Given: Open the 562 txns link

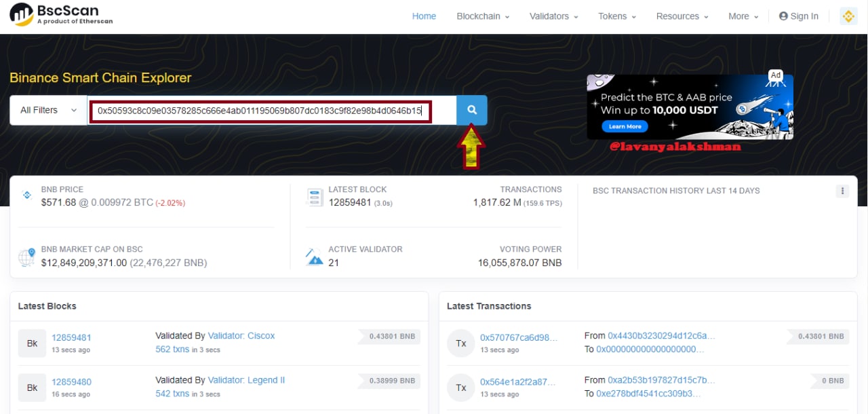Looking at the screenshot, I should pos(172,350).
